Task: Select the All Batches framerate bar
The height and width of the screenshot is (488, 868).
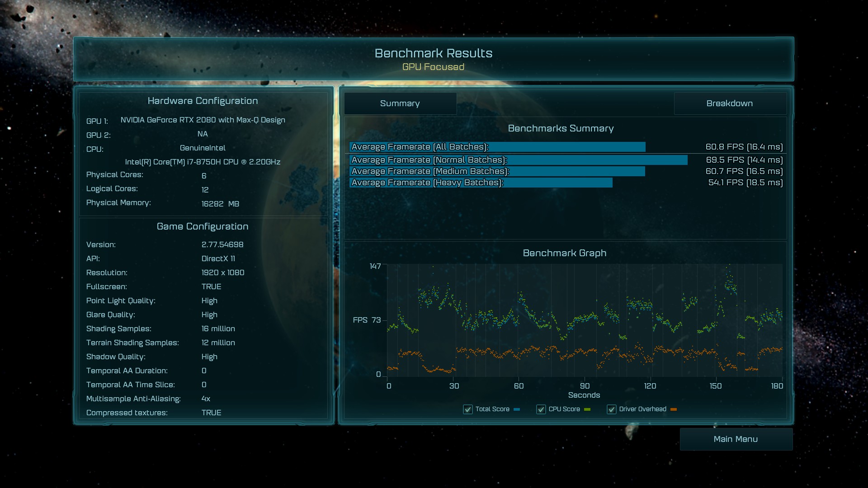Action: (x=497, y=147)
